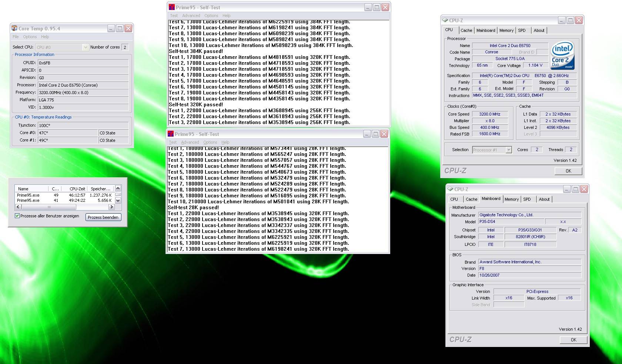Click OK in the lower CPU-Z window
622x364 pixels.
(573, 340)
